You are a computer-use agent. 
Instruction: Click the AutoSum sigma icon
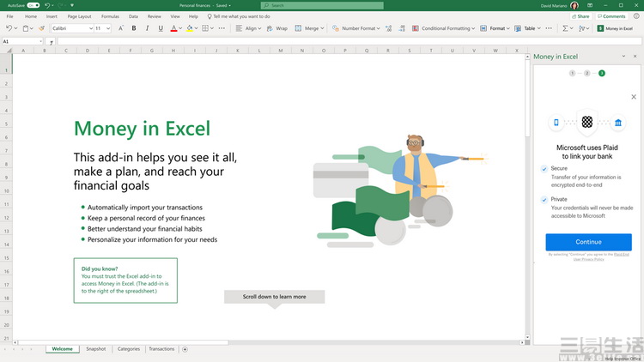tap(565, 28)
